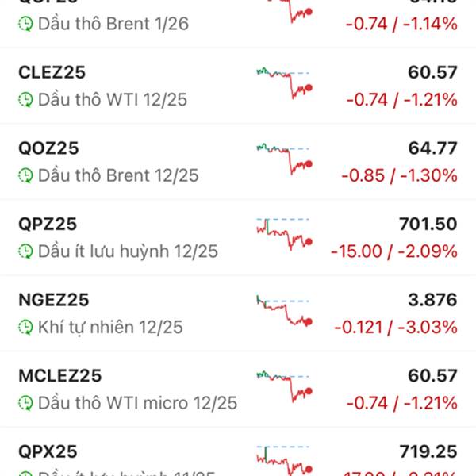The width and height of the screenshot is (476, 476).
Task: Select the CLEZ25 ticker symbol
Action: 52,72
